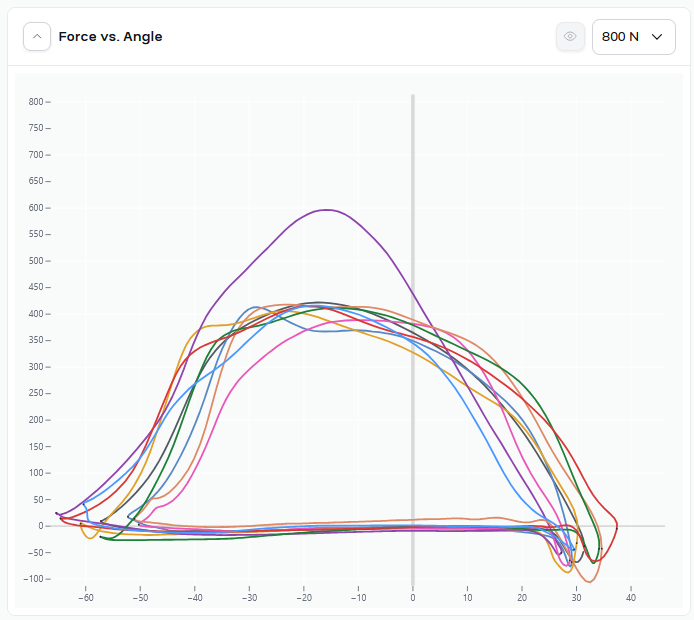Click the 800 label on y-axis
The width and height of the screenshot is (694, 620).
point(36,102)
